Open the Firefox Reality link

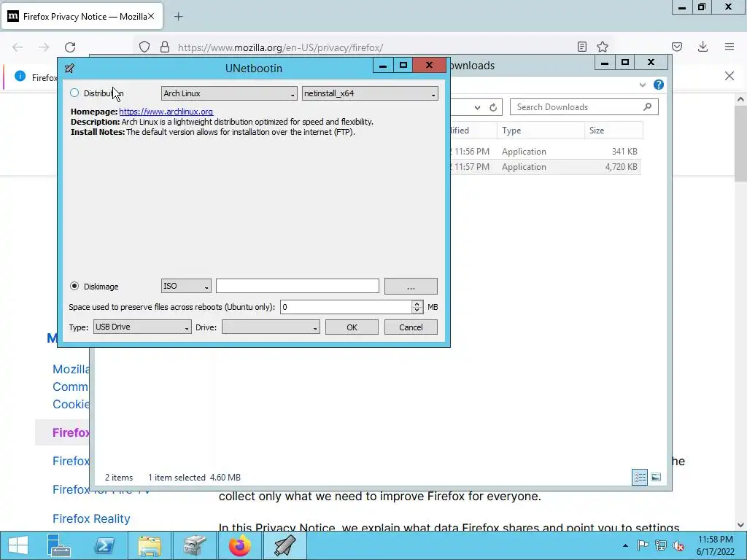coord(91,518)
